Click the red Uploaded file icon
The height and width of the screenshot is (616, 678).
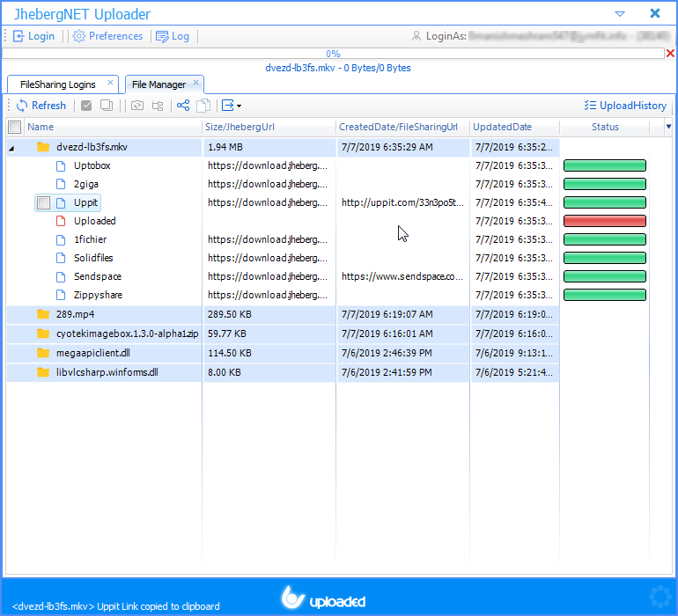[x=61, y=222]
